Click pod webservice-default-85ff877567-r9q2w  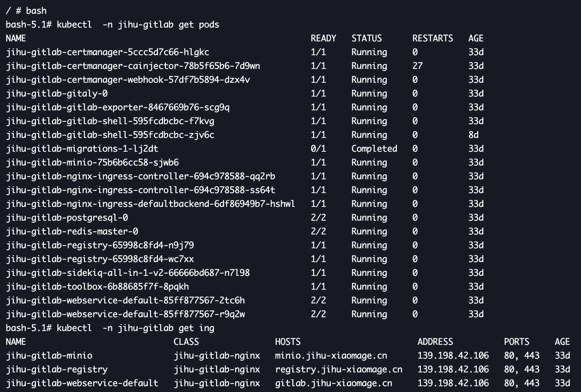(125, 314)
